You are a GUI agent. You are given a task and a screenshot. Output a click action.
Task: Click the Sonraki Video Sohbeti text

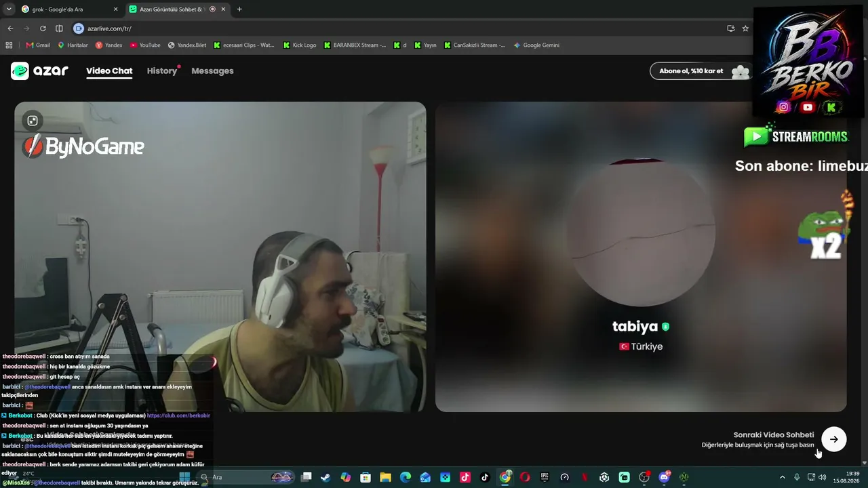[x=774, y=435]
